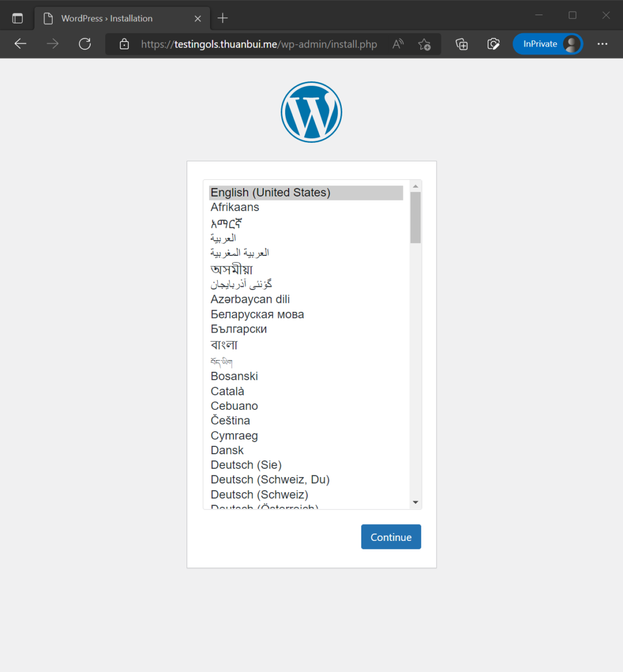Select Afrikaans from the language list
Image resolution: width=623 pixels, height=672 pixels.
point(235,207)
